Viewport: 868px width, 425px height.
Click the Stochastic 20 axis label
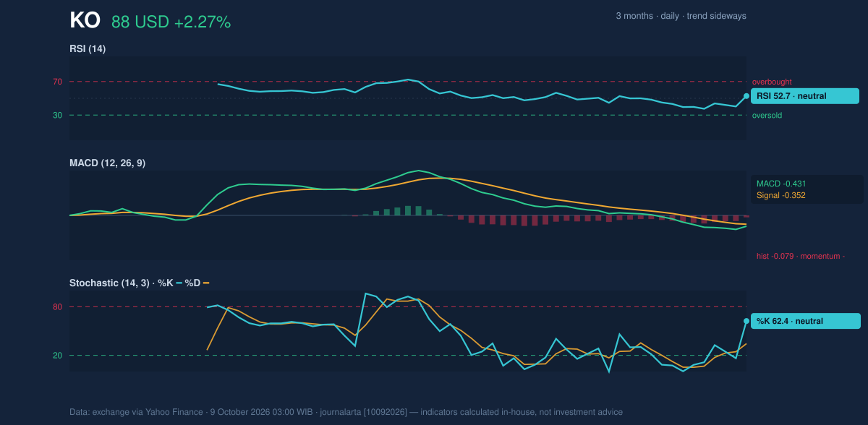pyautogui.click(x=57, y=356)
